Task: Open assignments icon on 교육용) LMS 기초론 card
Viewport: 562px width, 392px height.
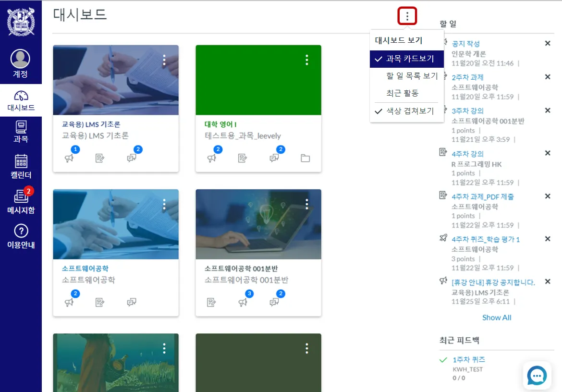Action: 100,158
